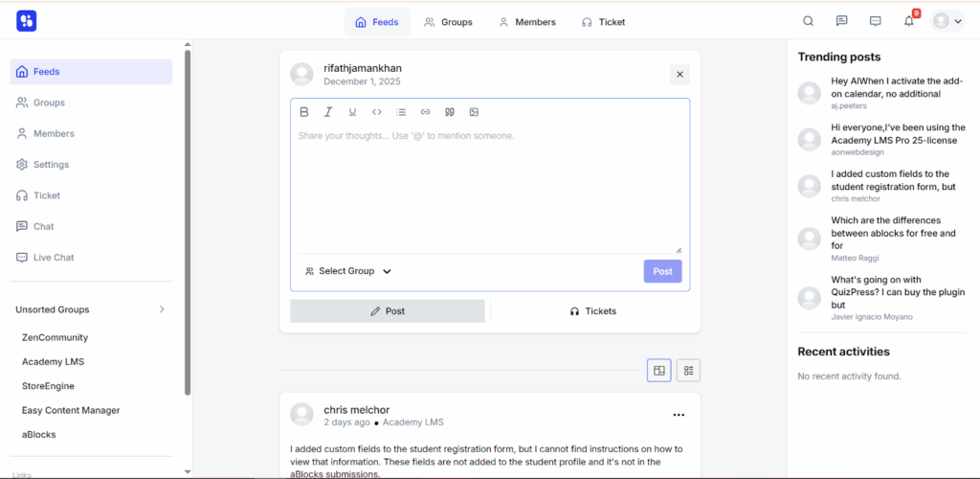Open Ticket in the left sidebar

click(91, 195)
